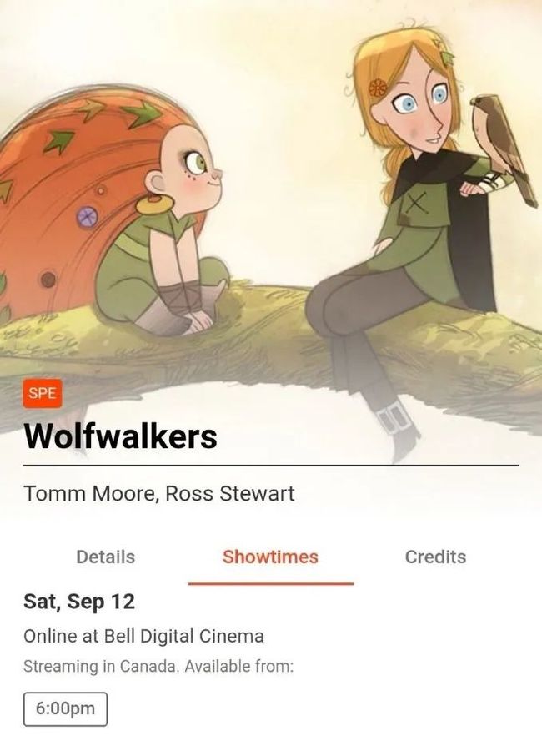Click director name Ross Stewart
This screenshot has height=756, width=542.
230,494
